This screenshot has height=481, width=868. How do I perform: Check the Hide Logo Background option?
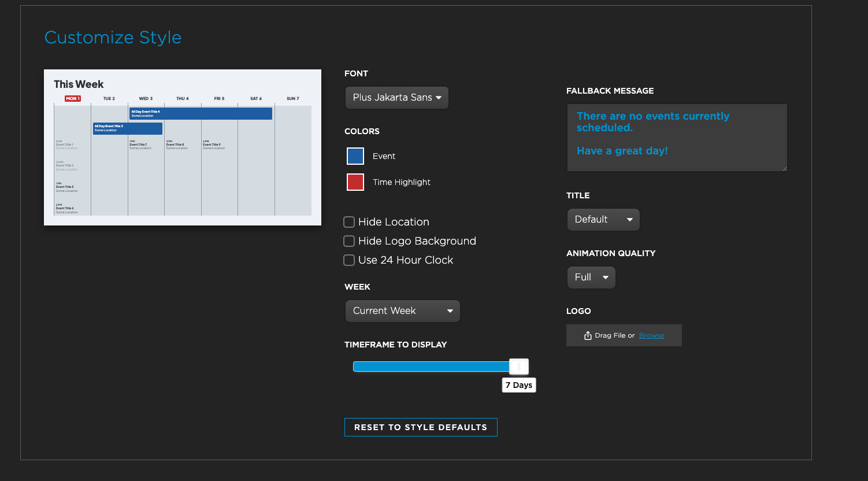coord(349,241)
